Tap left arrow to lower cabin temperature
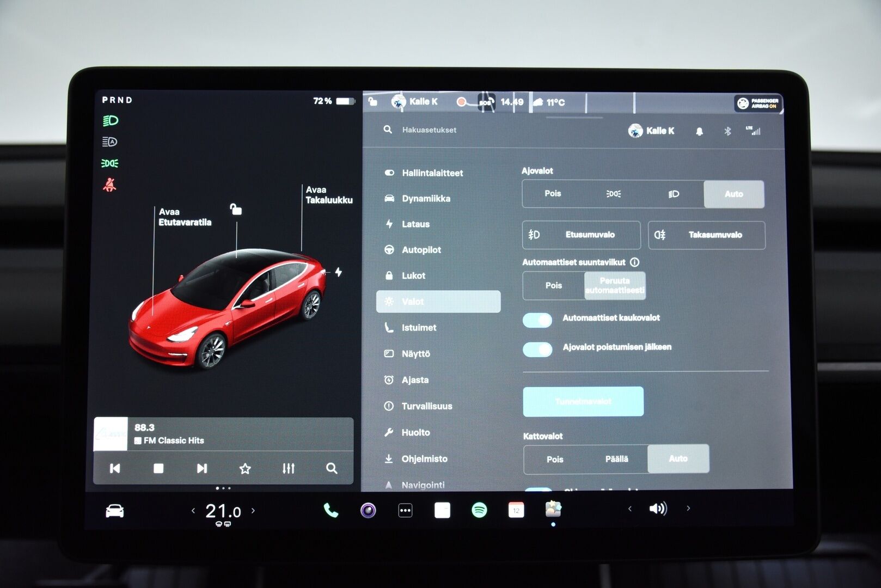The image size is (881, 588). (193, 511)
